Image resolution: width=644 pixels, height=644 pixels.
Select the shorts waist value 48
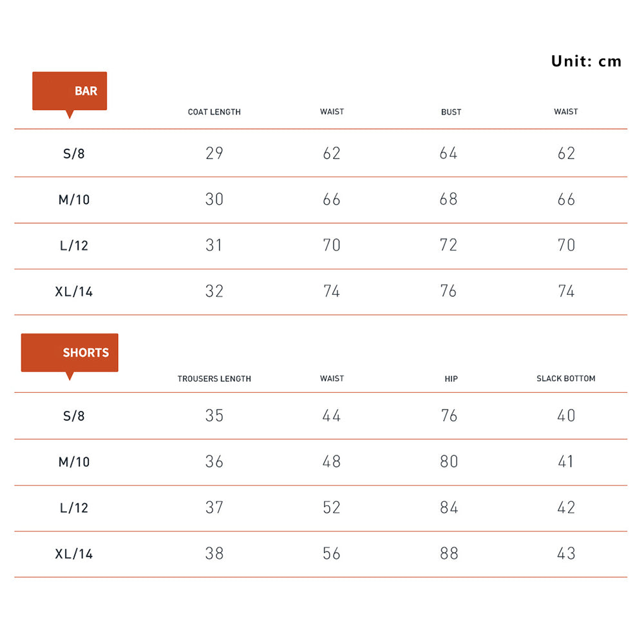332,462
